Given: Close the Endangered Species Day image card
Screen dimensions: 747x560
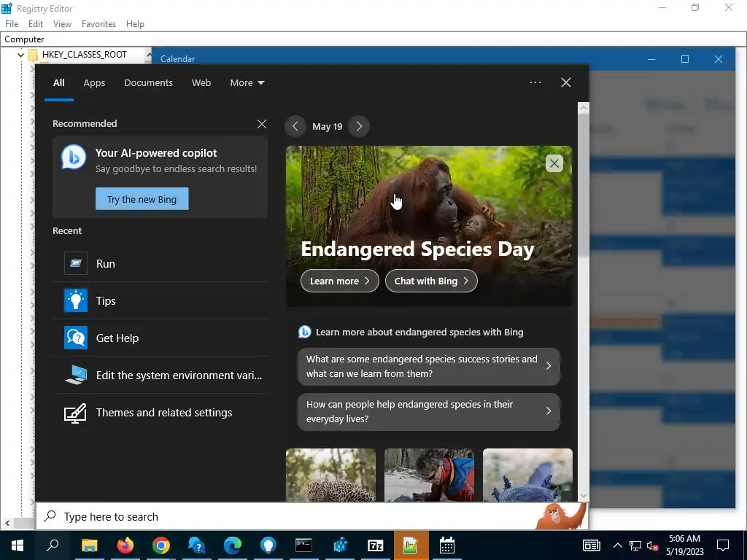Looking at the screenshot, I should [554, 163].
